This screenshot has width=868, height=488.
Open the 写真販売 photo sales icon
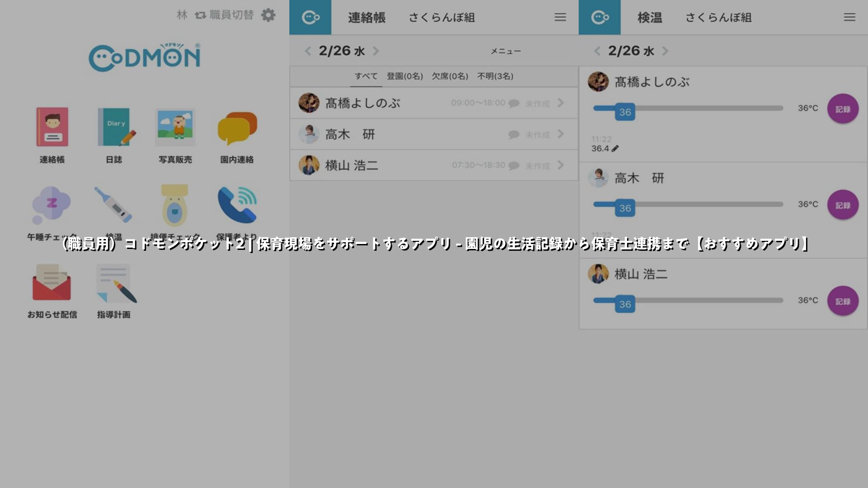click(x=175, y=127)
